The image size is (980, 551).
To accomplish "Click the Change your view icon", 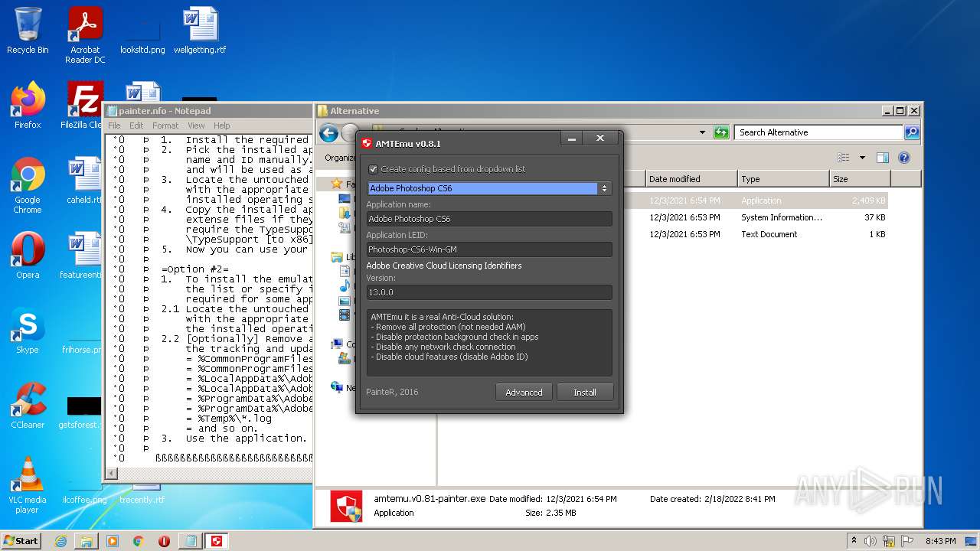I will 844,158.
